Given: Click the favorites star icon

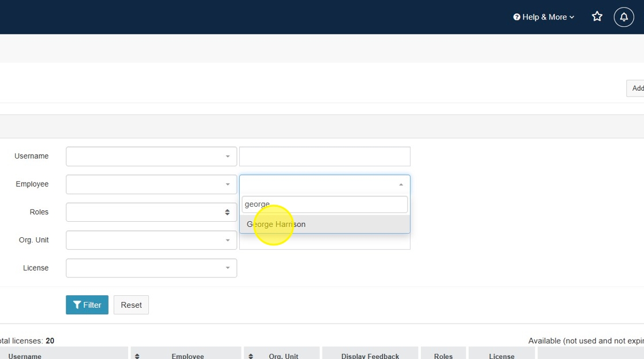Looking at the screenshot, I should (x=597, y=17).
